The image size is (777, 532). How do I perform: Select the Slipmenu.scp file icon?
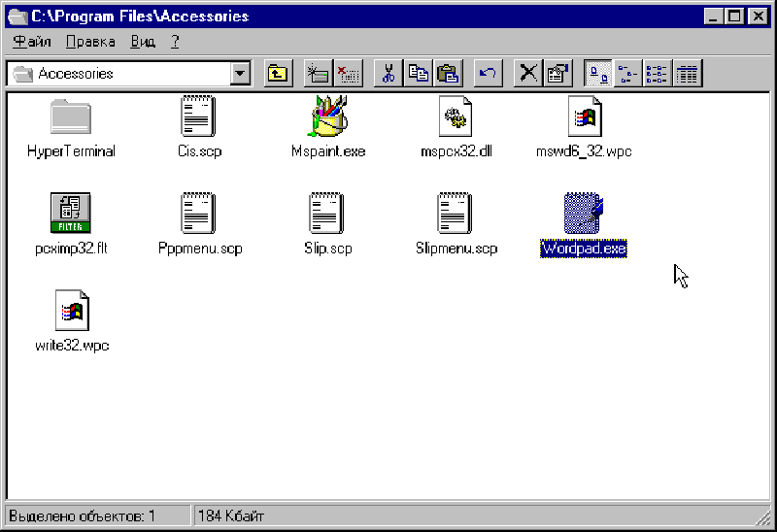[x=455, y=213]
